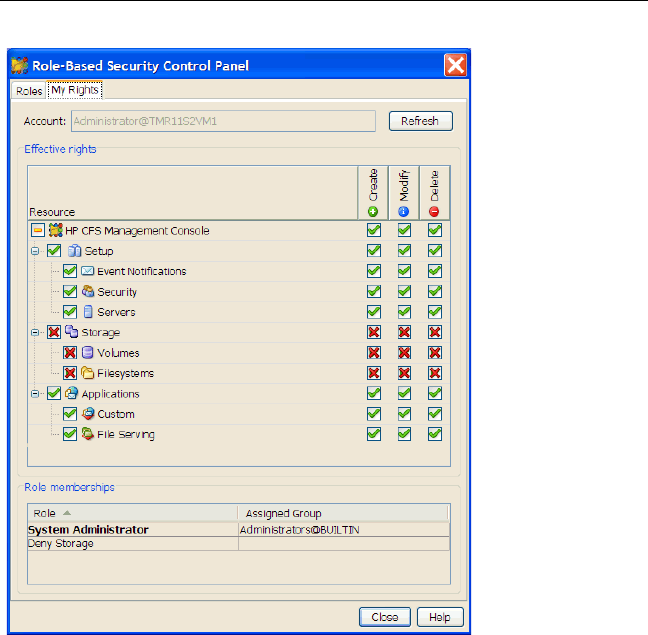648x635 pixels.
Task: Select the File Serving tree label
Action: (x=126, y=435)
